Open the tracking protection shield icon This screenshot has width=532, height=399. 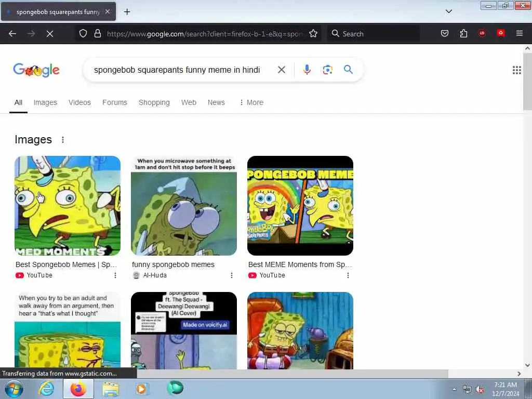83,34
